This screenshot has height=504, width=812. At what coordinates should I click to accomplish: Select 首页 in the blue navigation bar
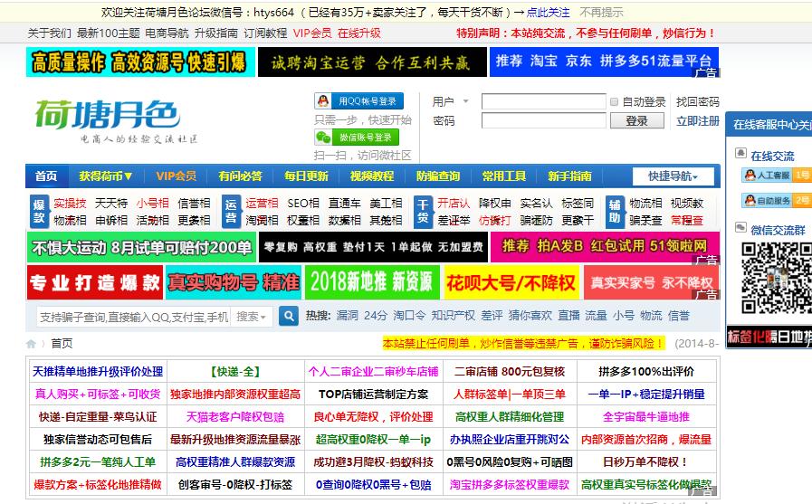(x=46, y=176)
